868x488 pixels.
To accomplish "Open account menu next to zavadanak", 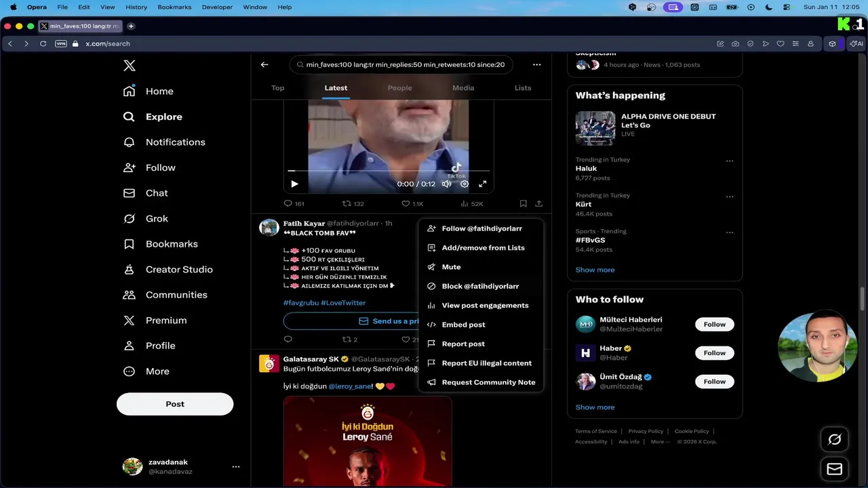I will pos(236,466).
